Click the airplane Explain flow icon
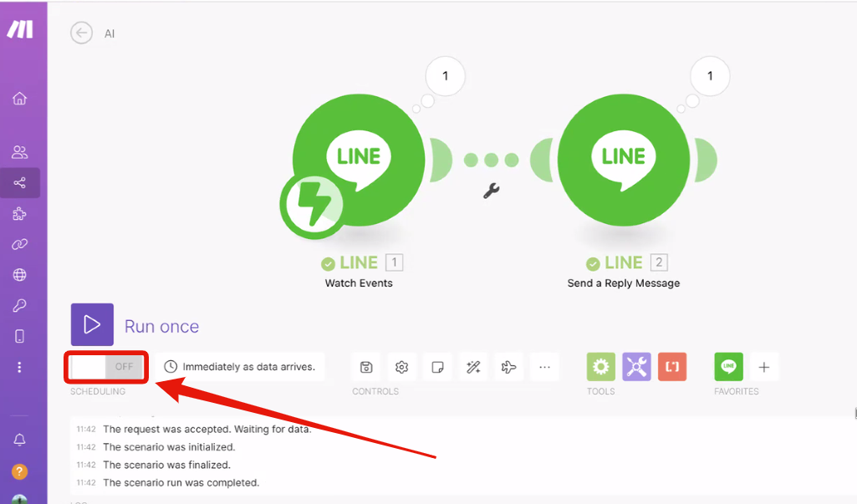The image size is (857, 504). tap(509, 367)
